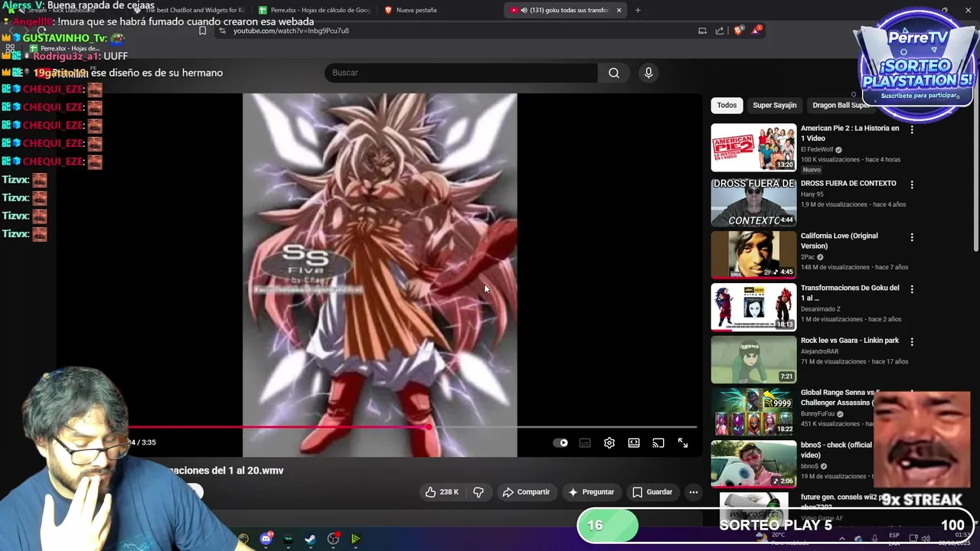This screenshot has width=980, height=551.
Task: Enter fullscreen mode on the video
Action: point(683,443)
